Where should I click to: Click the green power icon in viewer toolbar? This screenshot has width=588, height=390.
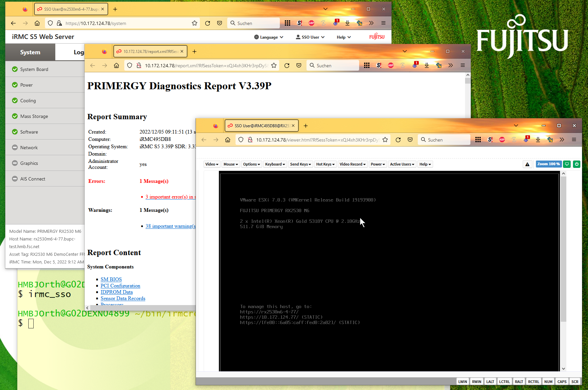[x=577, y=164]
